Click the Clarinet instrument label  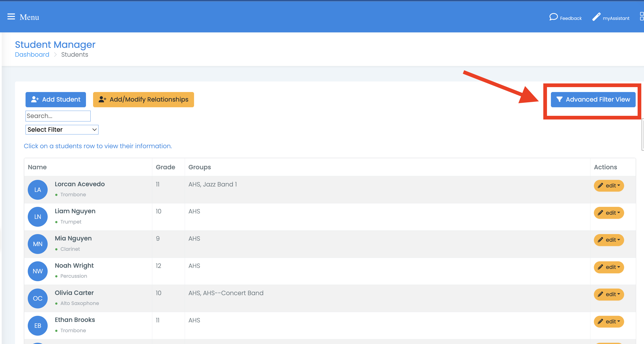point(70,249)
